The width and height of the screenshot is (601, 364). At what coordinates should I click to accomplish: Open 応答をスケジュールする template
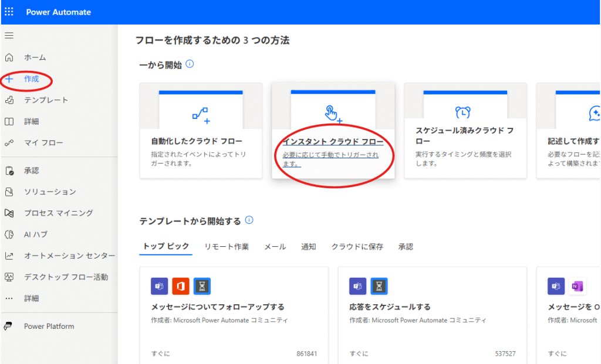point(390,307)
